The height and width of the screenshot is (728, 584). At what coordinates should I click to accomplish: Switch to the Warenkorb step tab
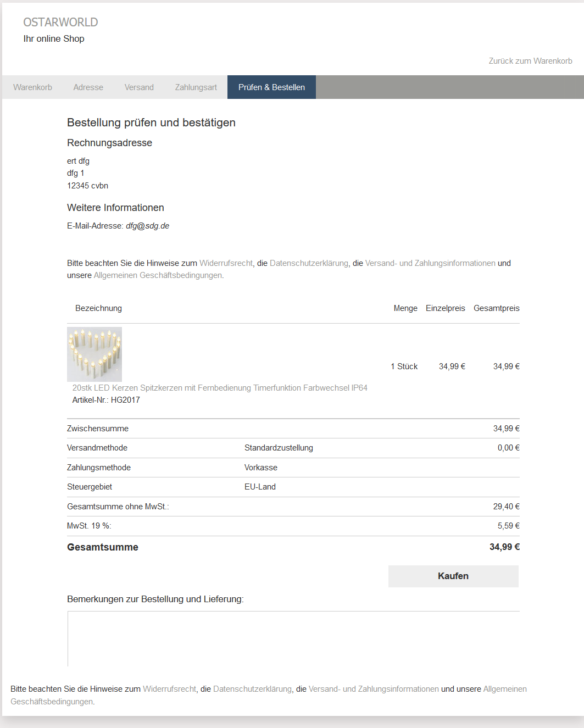click(x=32, y=87)
